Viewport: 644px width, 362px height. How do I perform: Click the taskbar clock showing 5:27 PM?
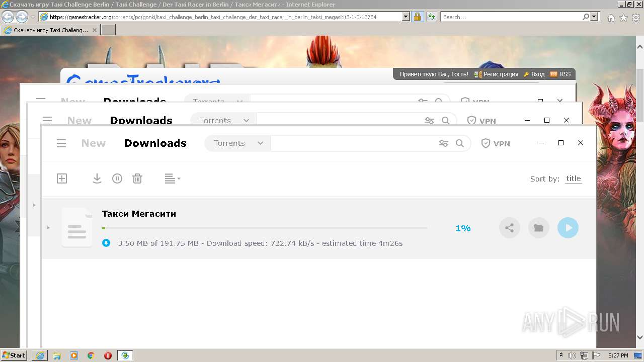tap(618, 355)
